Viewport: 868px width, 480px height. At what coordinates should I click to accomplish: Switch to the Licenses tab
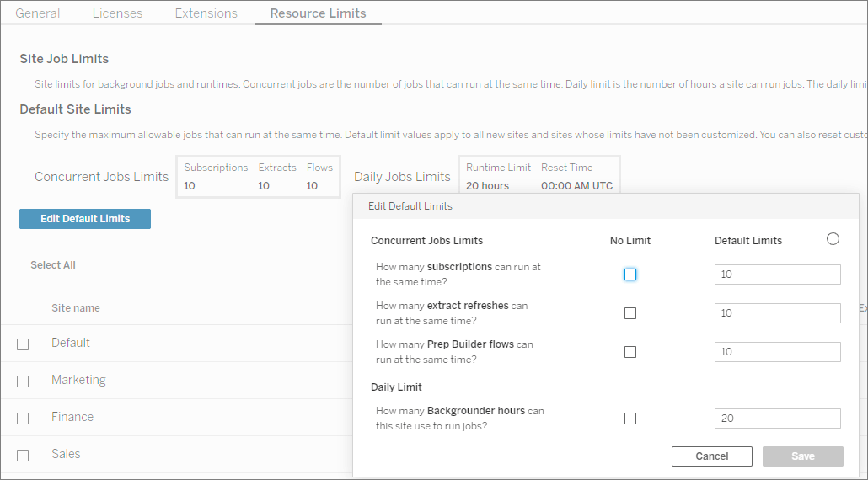point(117,13)
